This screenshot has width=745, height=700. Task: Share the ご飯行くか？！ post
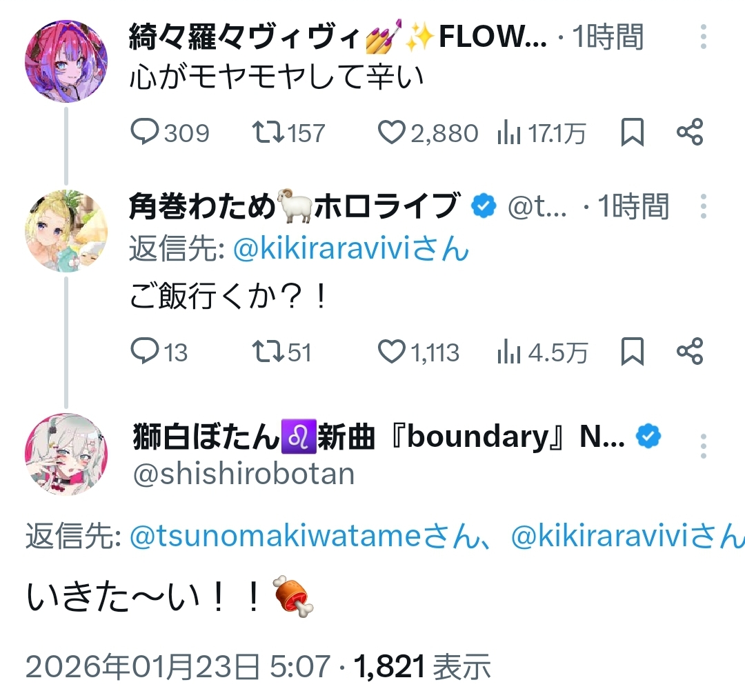pos(689,352)
